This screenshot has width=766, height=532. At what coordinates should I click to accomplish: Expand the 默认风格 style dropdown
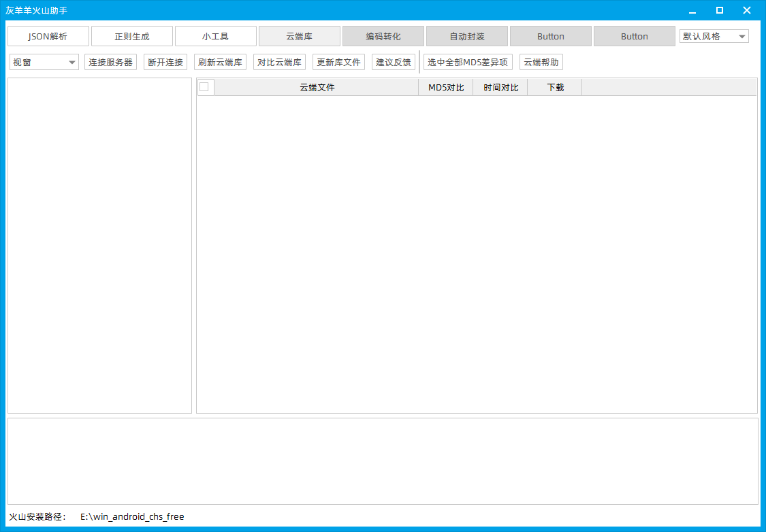(x=714, y=36)
